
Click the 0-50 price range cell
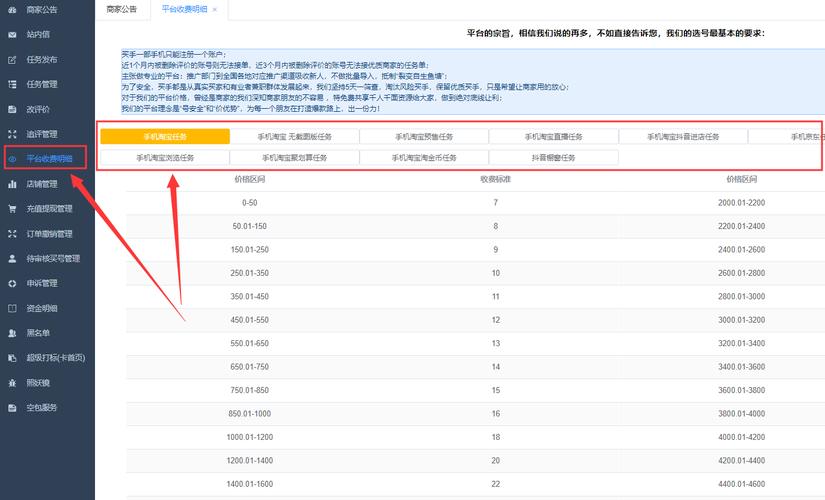coord(249,203)
